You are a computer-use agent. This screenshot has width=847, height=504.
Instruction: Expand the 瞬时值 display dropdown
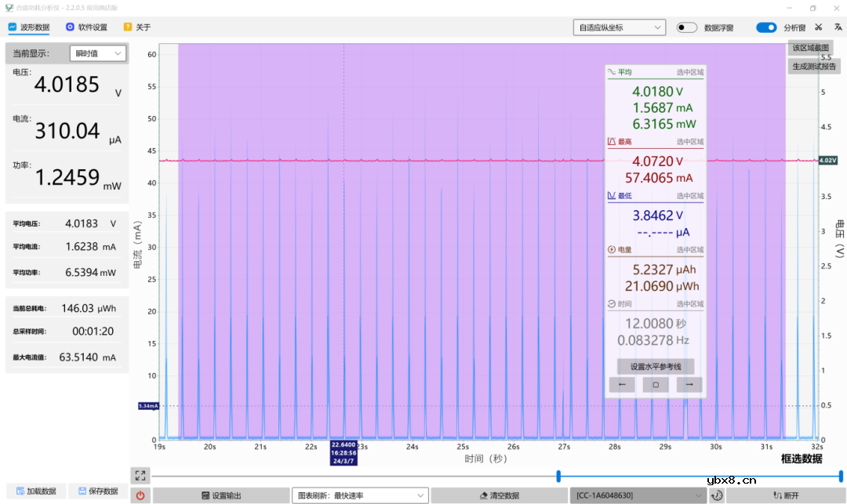click(97, 53)
